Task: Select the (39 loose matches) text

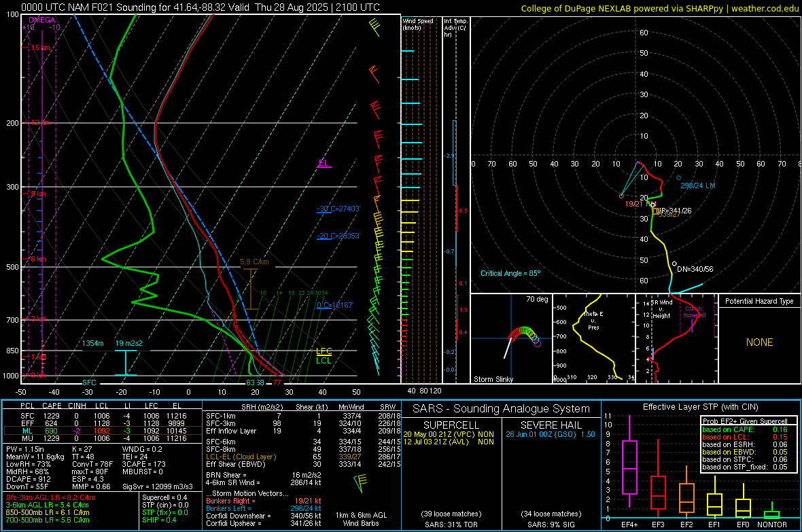Action: 451,514
